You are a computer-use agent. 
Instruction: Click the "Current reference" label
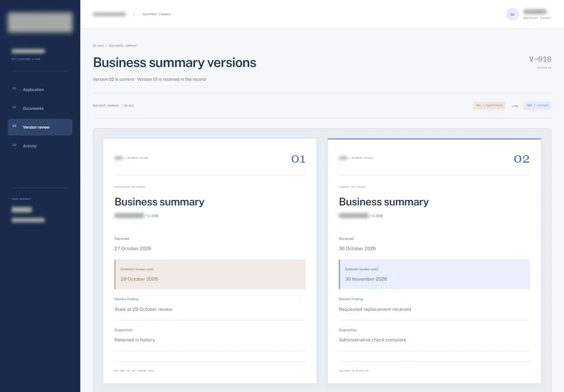pyautogui.click(x=352, y=187)
